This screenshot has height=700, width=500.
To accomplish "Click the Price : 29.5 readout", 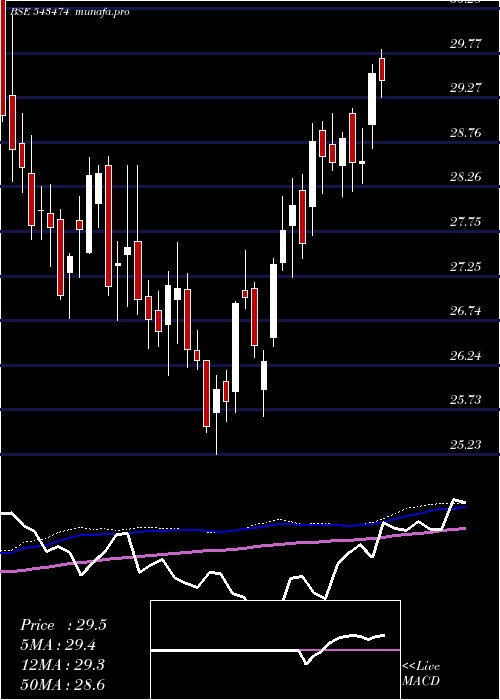I will coord(63,625).
